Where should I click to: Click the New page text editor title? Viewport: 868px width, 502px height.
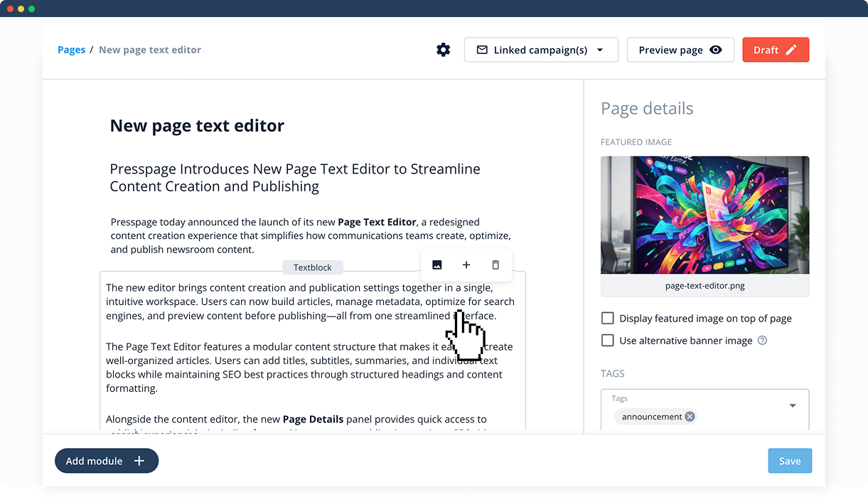pyautogui.click(x=197, y=126)
